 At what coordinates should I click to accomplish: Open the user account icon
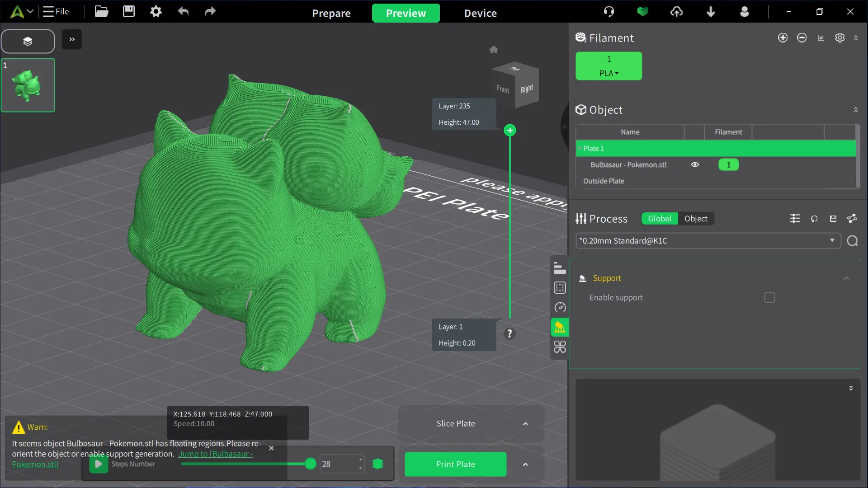tap(745, 12)
